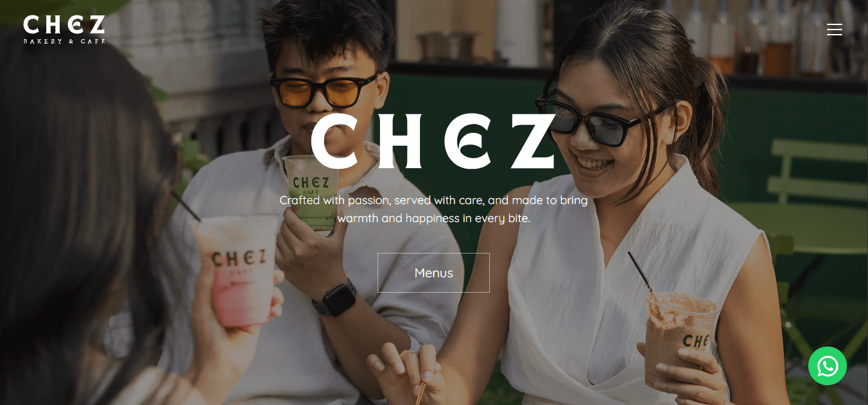Click the green matcha CHEZ cup
Viewport: 868px width, 405px height.
[x=311, y=191]
